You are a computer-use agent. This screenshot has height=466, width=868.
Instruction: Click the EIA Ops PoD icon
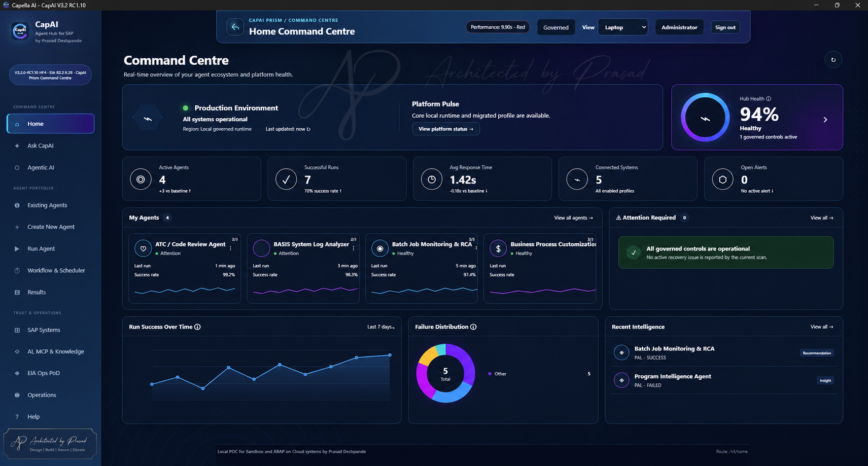(17, 373)
